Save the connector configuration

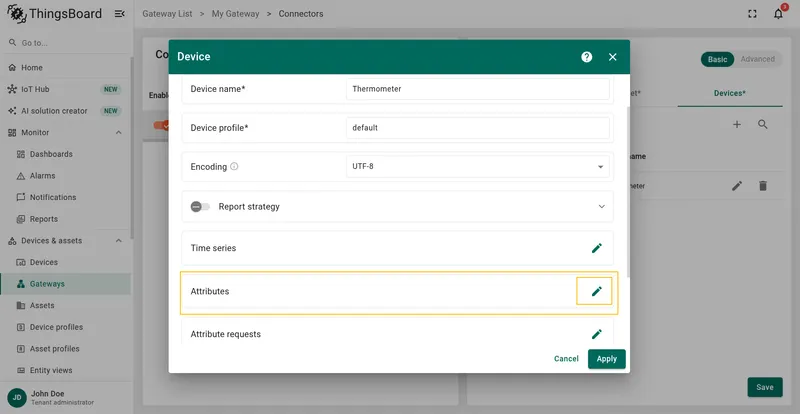point(765,387)
